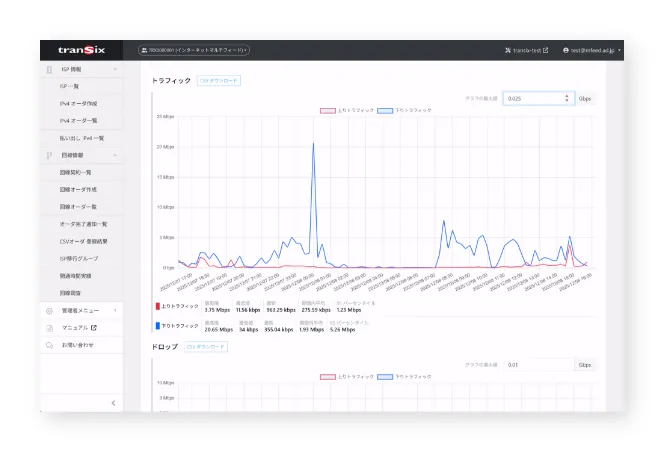Click the 管理者メニュー gear icon

click(x=49, y=311)
